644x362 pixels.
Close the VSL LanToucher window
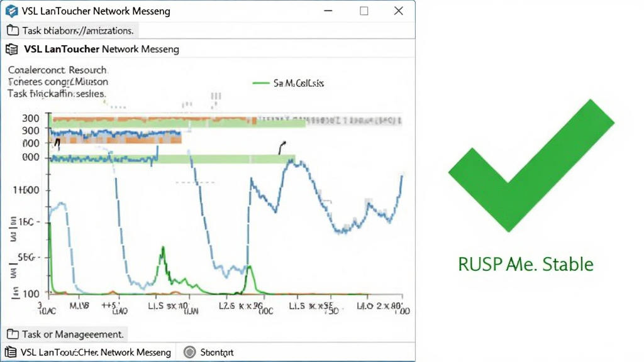click(x=398, y=11)
